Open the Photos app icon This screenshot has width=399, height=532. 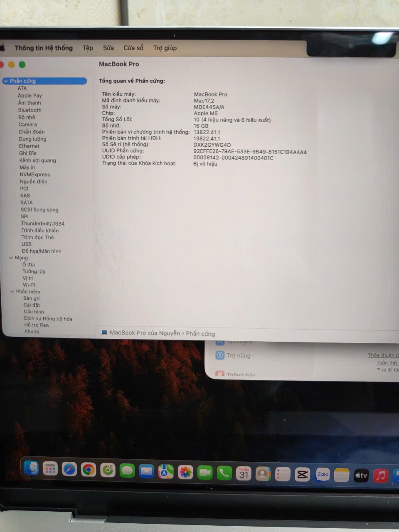pyautogui.click(x=185, y=472)
